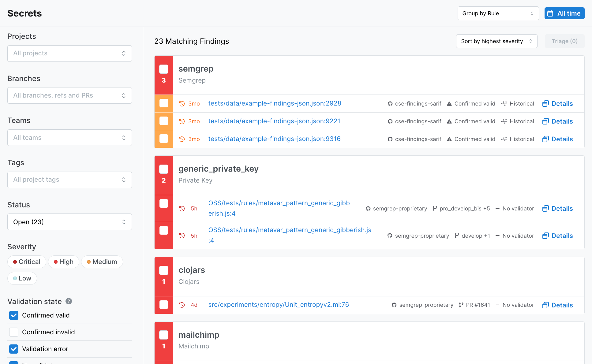Click the 23 Matching Findings heading

point(192,41)
